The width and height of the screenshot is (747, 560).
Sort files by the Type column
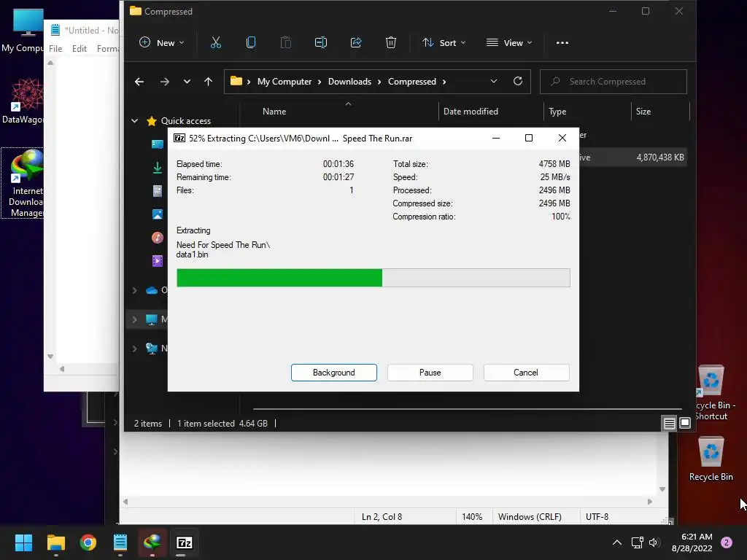click(x=557, y=112)
